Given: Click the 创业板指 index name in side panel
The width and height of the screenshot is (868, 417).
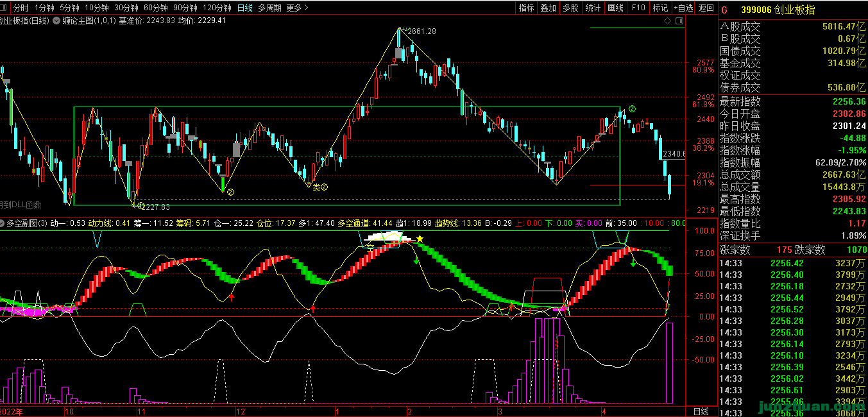Looking at the screenshot, I should coord(795,10).
